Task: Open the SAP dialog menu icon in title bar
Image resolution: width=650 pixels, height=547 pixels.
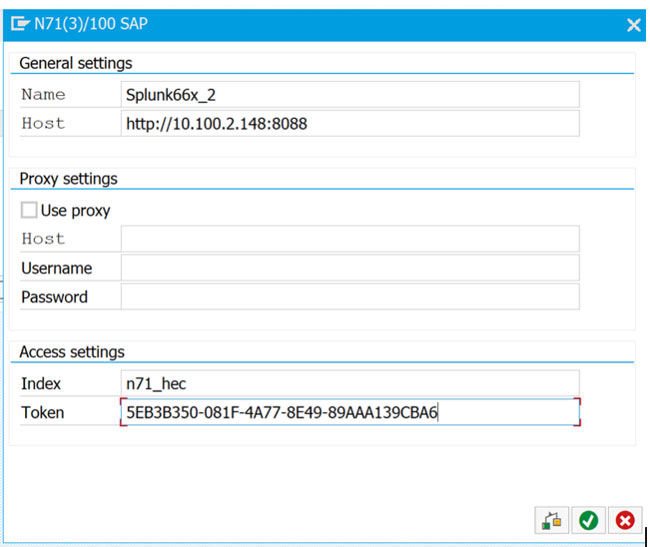Action: (x=20, y=24)
